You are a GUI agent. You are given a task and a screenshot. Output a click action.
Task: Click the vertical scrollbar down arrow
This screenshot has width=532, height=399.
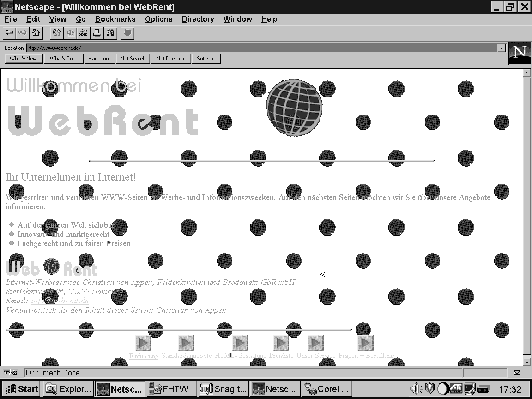[526, 362]
